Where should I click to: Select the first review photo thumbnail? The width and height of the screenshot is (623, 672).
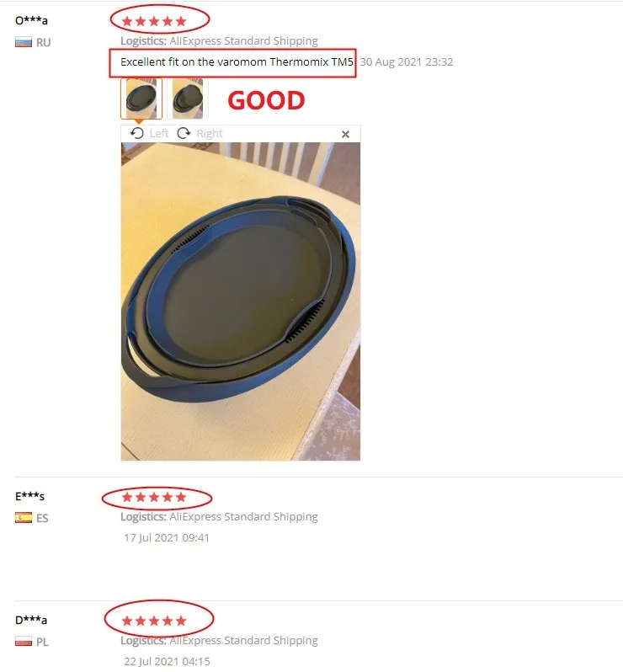click(x=141, y=99)
